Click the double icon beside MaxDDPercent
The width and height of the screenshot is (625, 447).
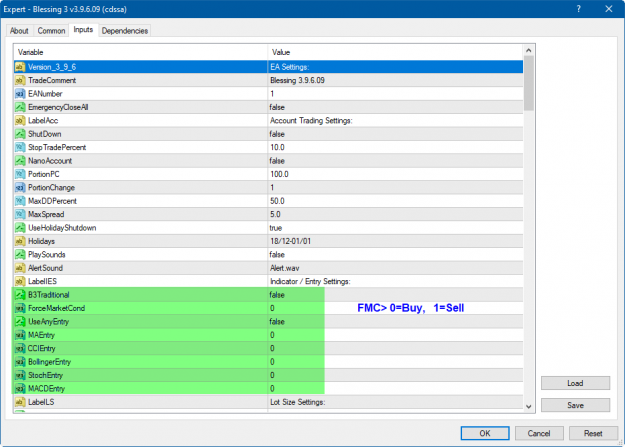(x=20, y=201)
